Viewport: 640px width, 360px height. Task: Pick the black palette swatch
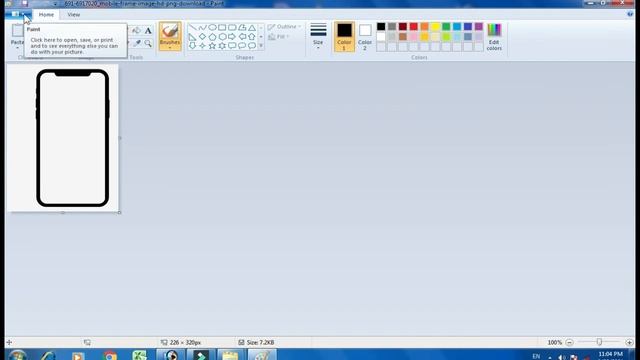click(381, 27)
